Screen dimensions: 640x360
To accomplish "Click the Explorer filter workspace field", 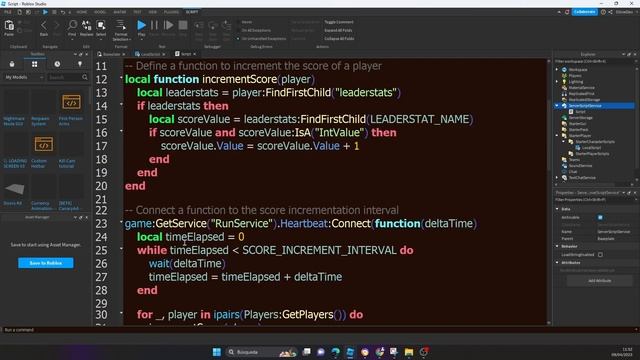I will tap(594, 62).
